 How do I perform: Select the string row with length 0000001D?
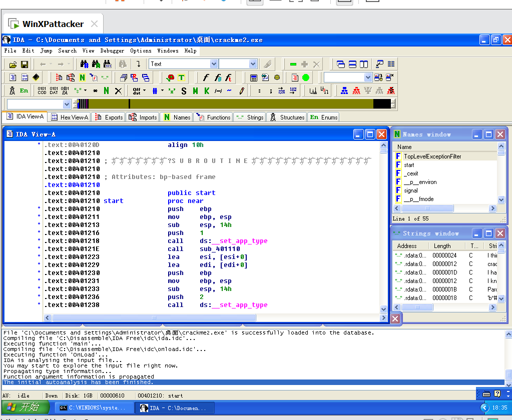point(446,272)
